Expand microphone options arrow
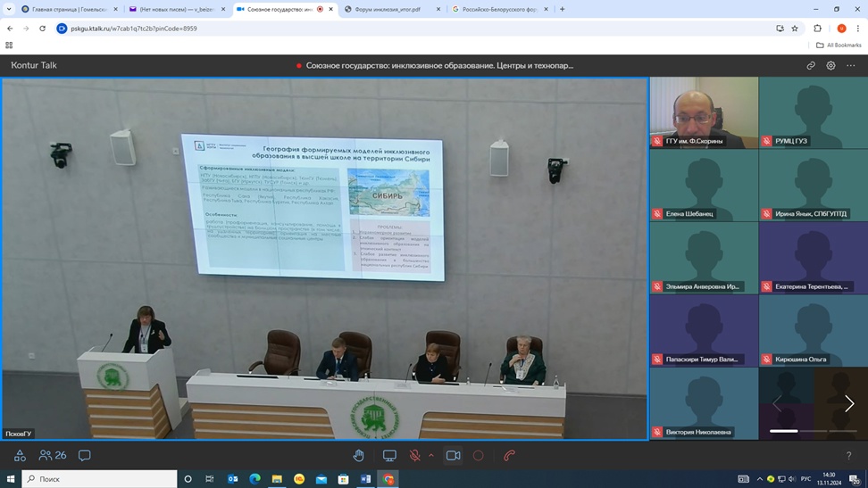This screenshot has height=488, width=868. tap(431, 455)
